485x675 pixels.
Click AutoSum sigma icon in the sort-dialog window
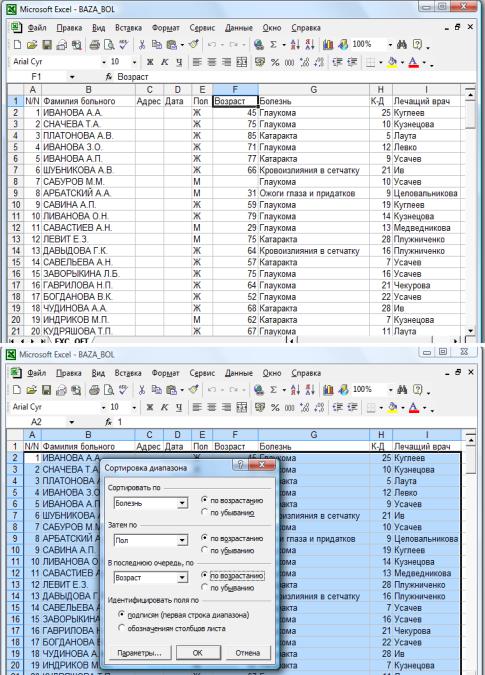coord(273,390)
